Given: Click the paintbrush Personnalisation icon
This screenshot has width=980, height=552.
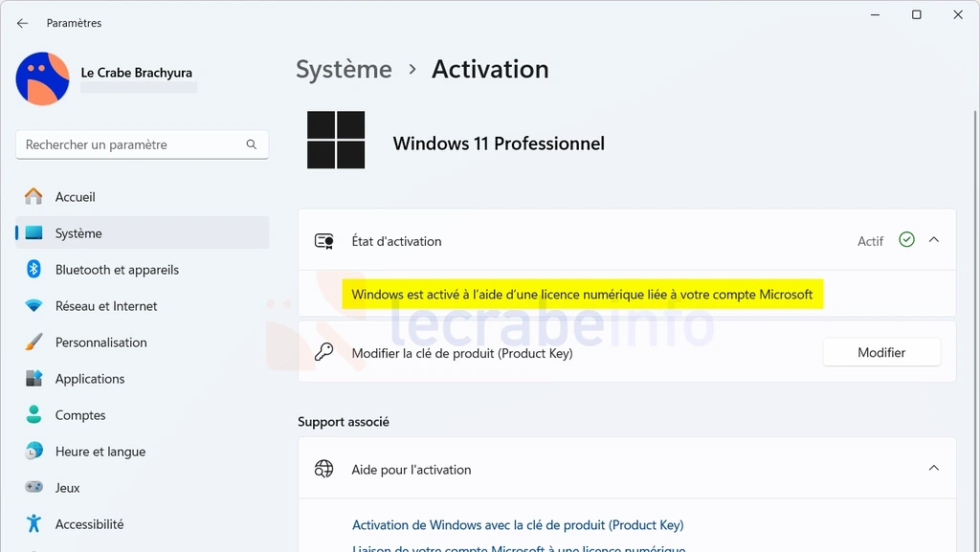Looking at the screenshot, I should [33, 342].
